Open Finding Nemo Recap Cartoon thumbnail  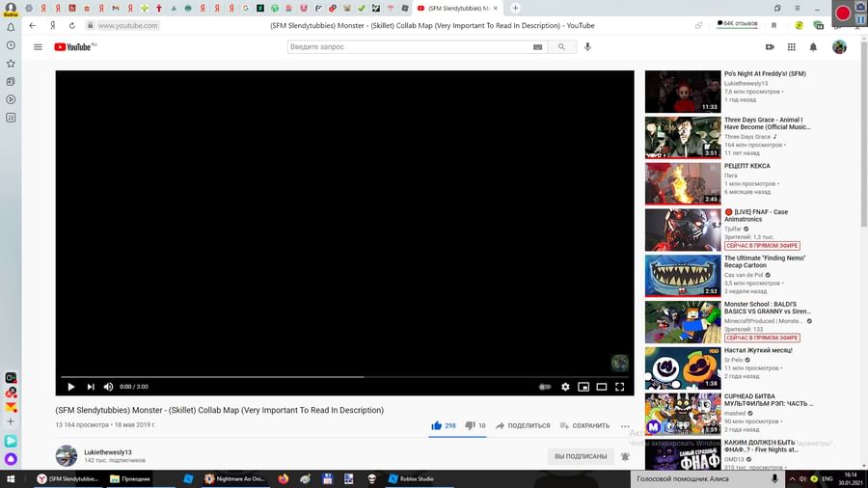tap(683, 276)
